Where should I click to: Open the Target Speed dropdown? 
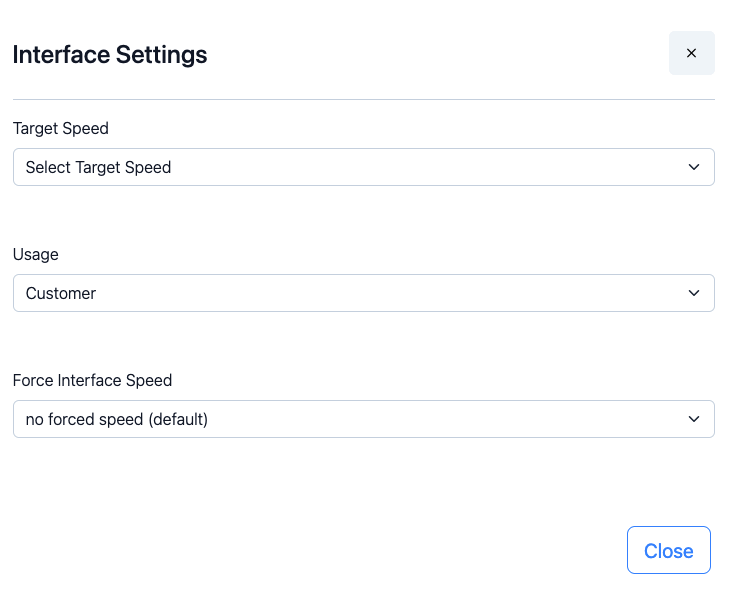(363, 167)
